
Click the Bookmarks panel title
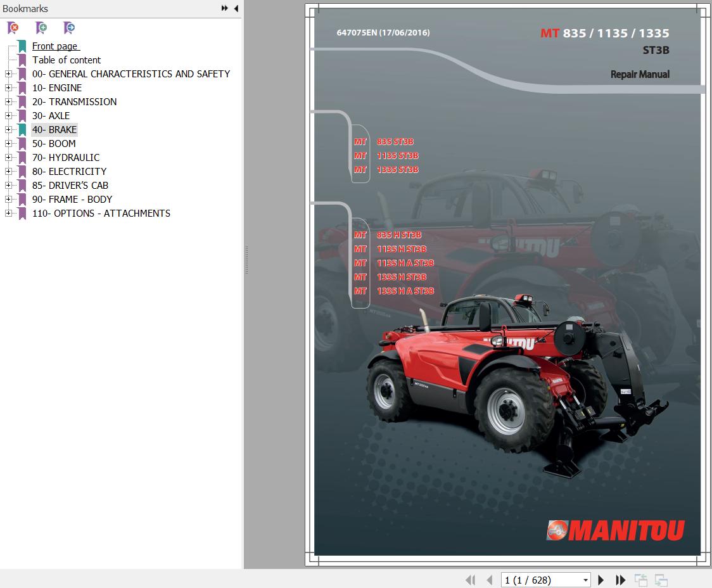click(x=25, y=9)
